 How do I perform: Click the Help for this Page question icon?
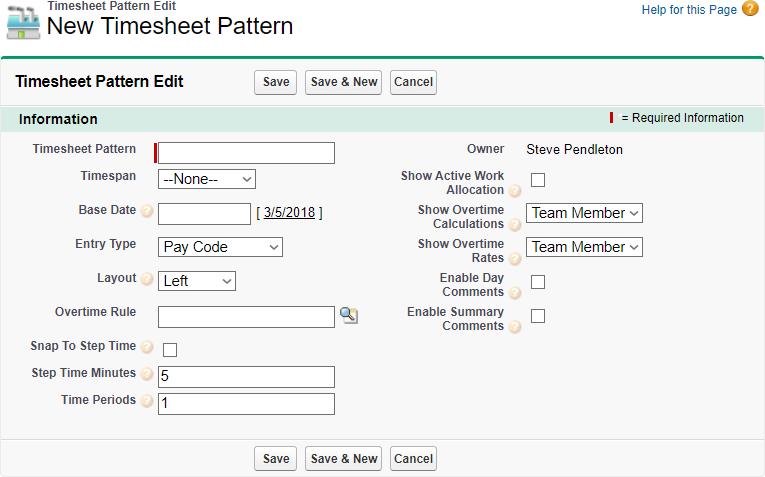(750, 9)
